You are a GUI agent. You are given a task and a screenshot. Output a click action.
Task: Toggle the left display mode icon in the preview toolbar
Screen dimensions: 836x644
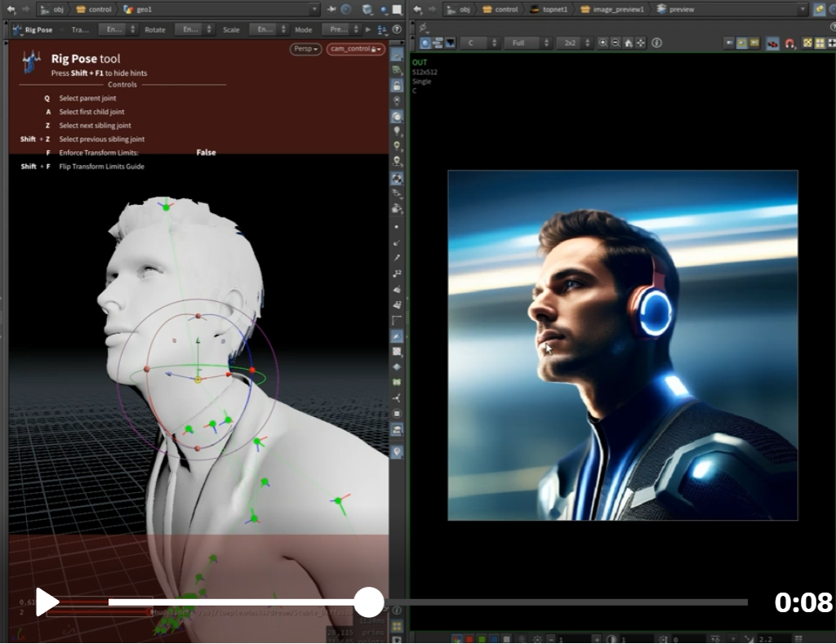click(729, 43)
